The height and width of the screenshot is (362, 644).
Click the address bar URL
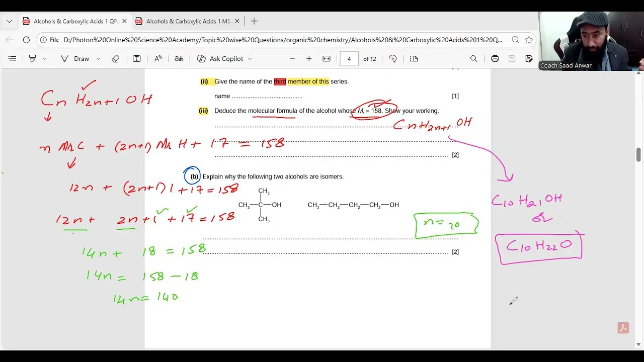click(x=283, y=40)
